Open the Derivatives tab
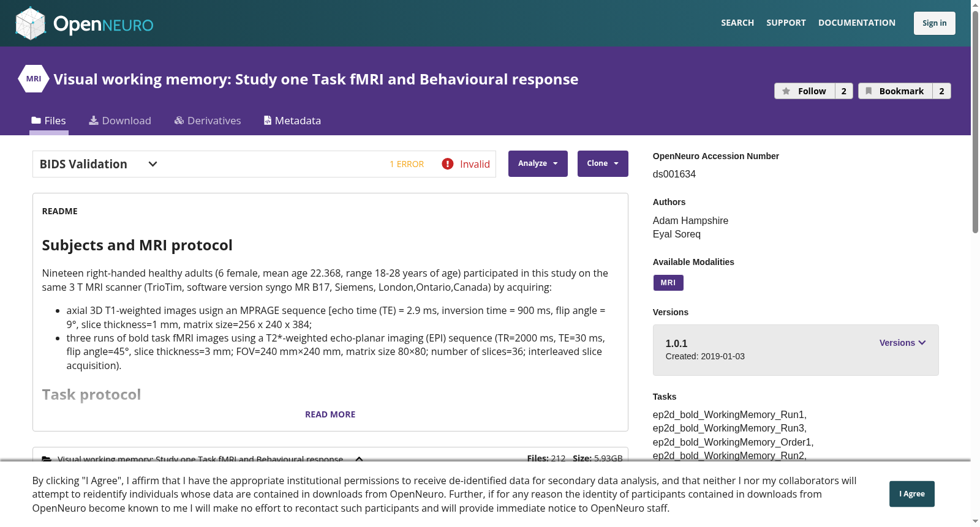The height and width of the screenshot is (527, 980). (208, 121)
